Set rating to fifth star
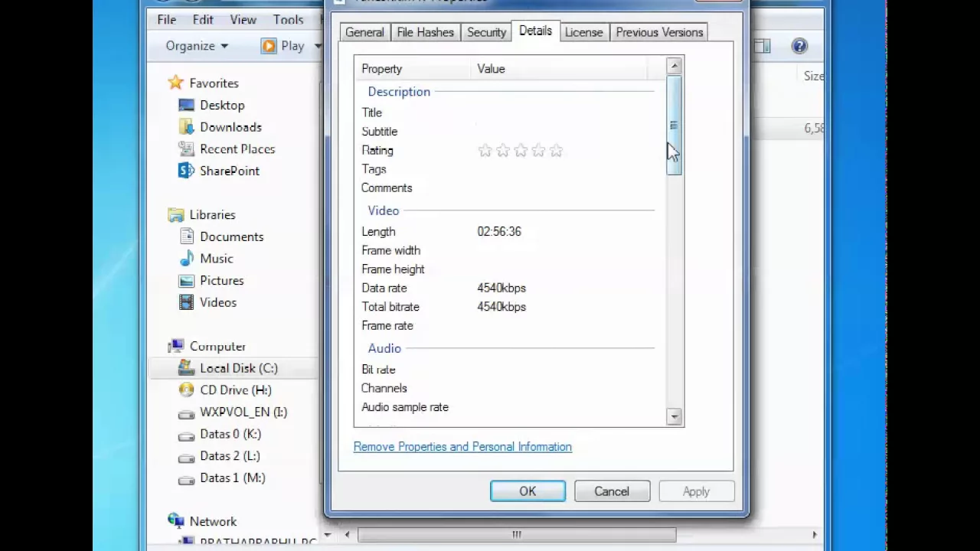The width and height of the screenshot is (980, 551). tap(557, 151)
